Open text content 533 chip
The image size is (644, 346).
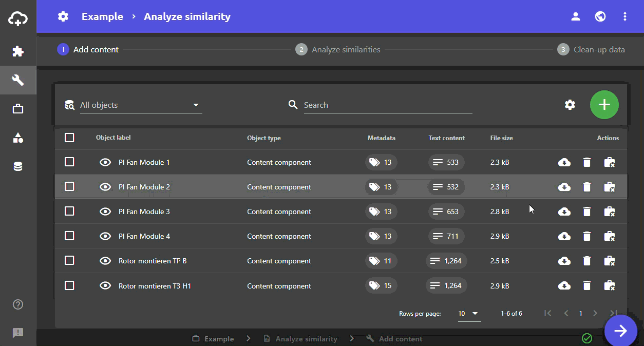click(446, 162)
